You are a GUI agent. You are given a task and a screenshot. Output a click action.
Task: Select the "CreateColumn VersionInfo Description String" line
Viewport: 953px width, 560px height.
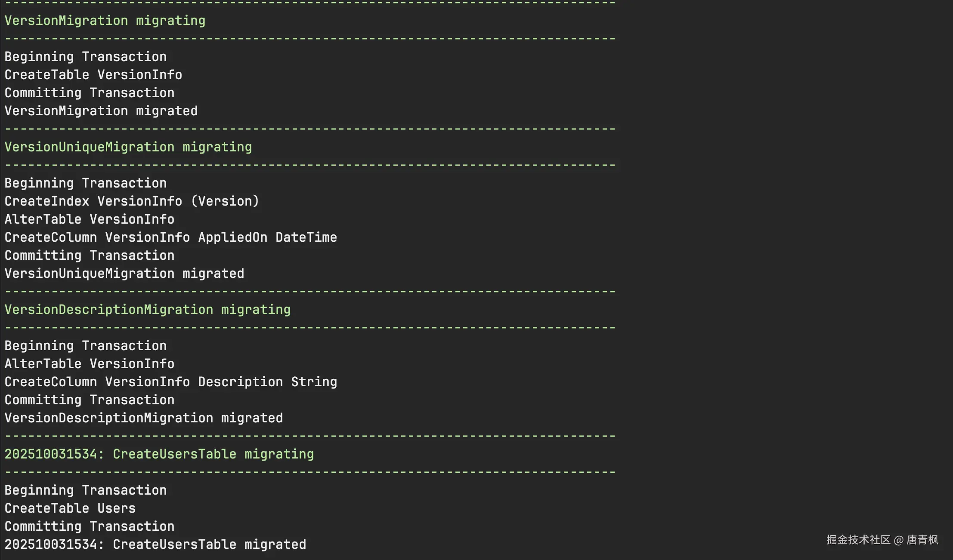click(x=170, y=382)
